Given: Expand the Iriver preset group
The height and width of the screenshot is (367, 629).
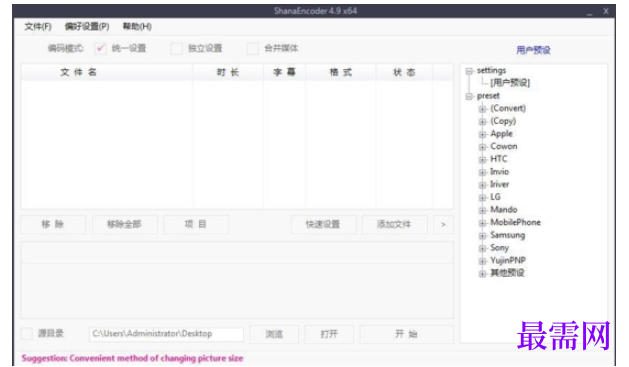Looking at the screenshot, I should click(482, 185).
